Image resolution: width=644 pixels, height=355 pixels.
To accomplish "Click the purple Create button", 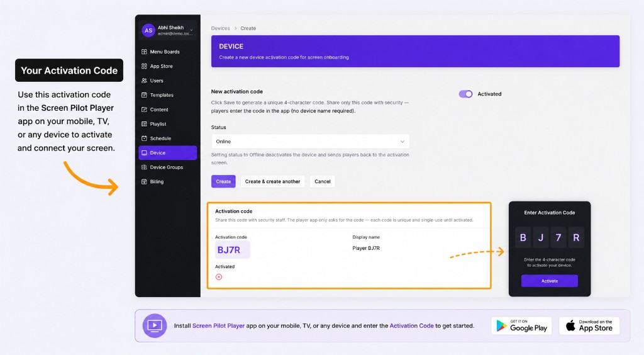I will pyautogui.click(x=223, y=182).
